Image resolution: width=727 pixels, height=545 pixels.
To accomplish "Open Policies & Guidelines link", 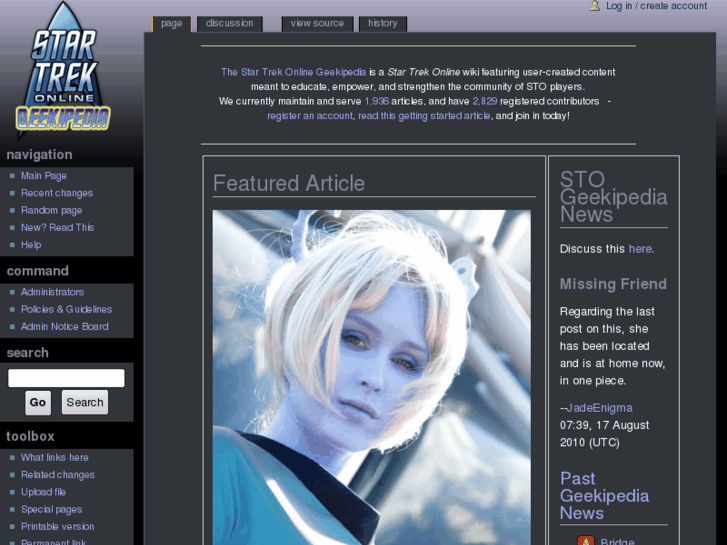I will 66,309.
